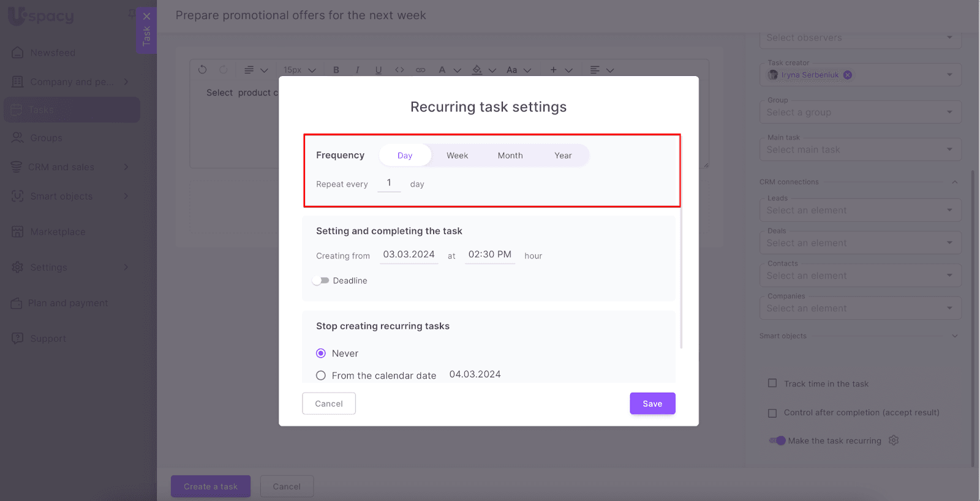The width and height of the screenshot is (980, 501).
Task: Toggle the Deadline switch
Action: pos(321,281)
